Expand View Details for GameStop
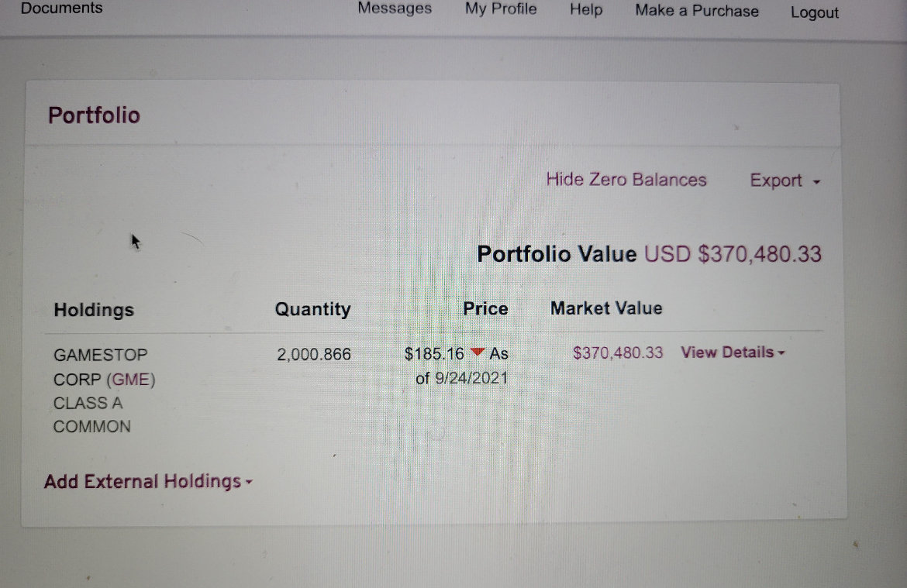This screenshot has width=907, height=588. pos(733,352)
